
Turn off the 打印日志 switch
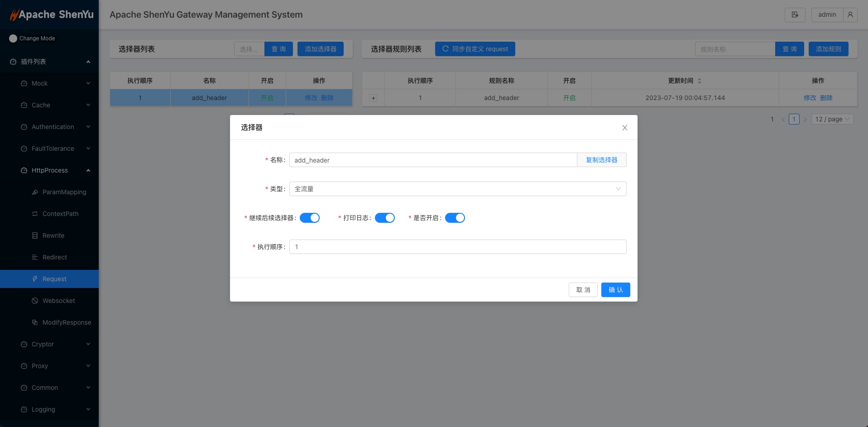click(x=385, y=218)
